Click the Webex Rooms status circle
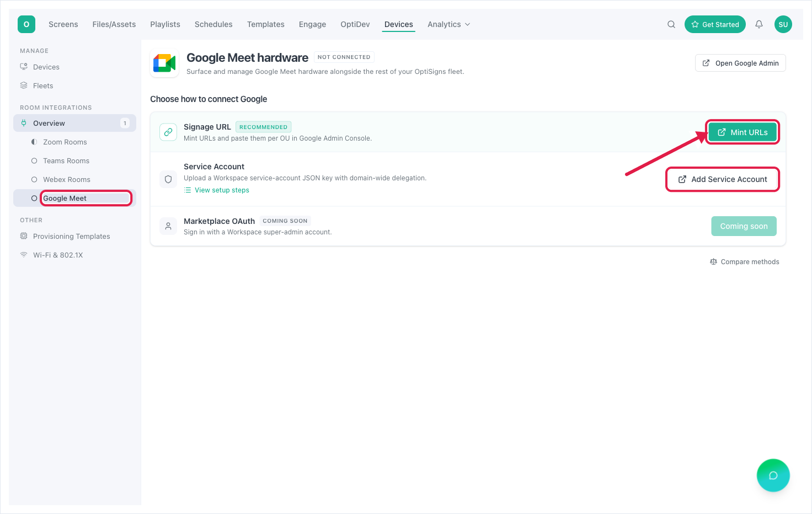Screen dimensions: 812x514 34,179
